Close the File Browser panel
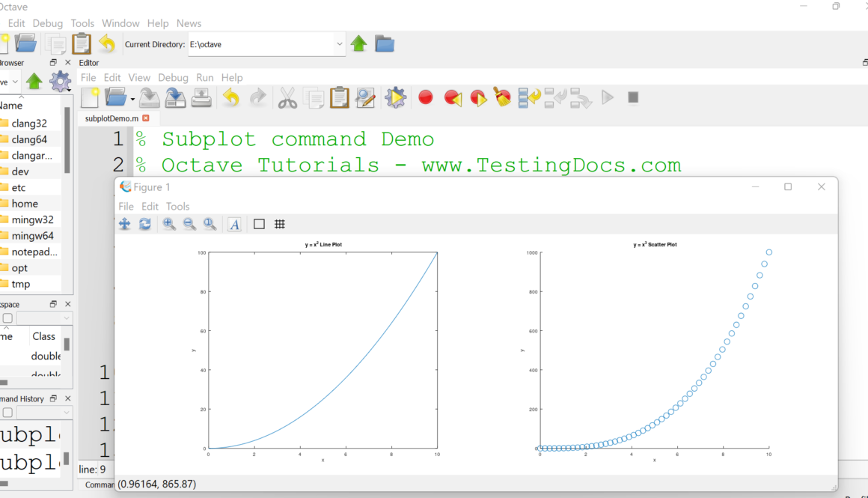This screenshot has width=868, height=498. [x=67, y=63]
